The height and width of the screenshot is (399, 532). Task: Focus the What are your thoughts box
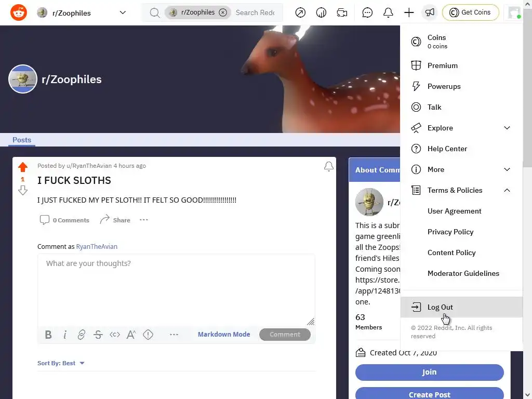coord(176,290)
